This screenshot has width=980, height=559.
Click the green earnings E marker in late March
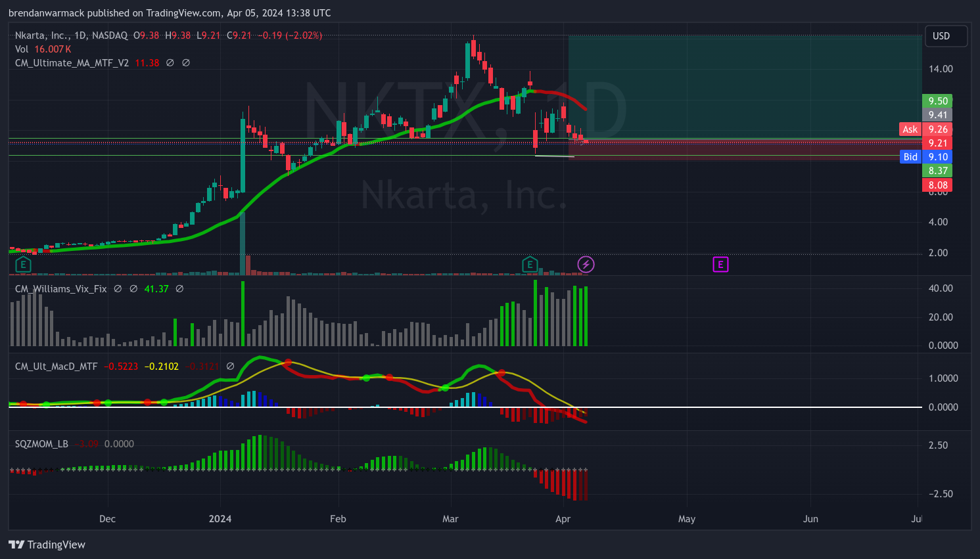(530, 265)
